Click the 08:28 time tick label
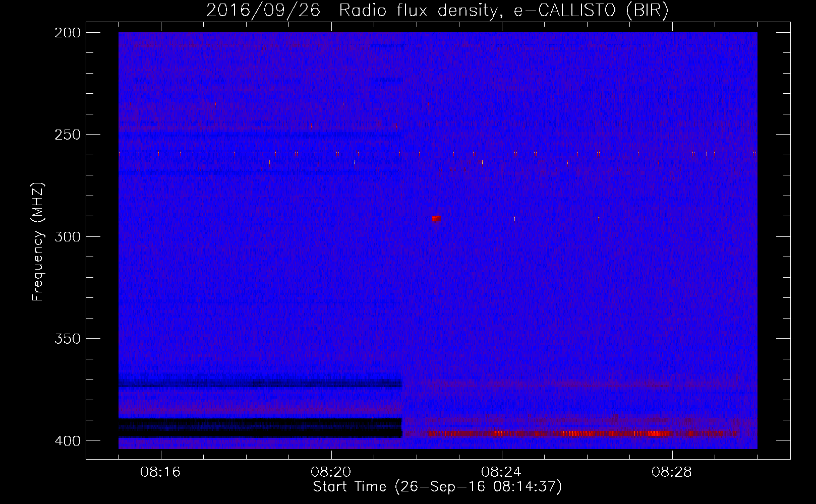816x504 pixels. 672,472
